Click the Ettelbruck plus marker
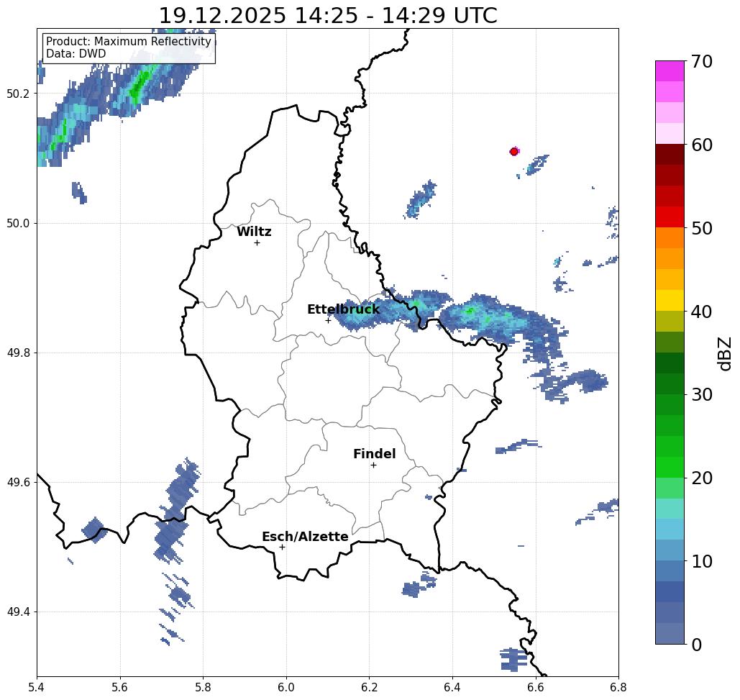The width and height of the screenshot is (740, 700). pos(328,321)
